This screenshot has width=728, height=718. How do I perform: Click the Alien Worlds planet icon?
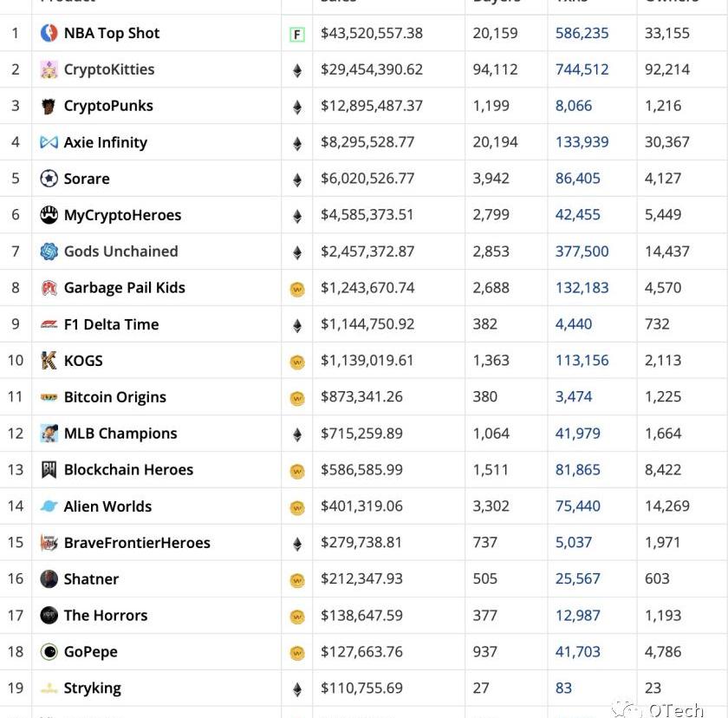(x=49, y=506)
